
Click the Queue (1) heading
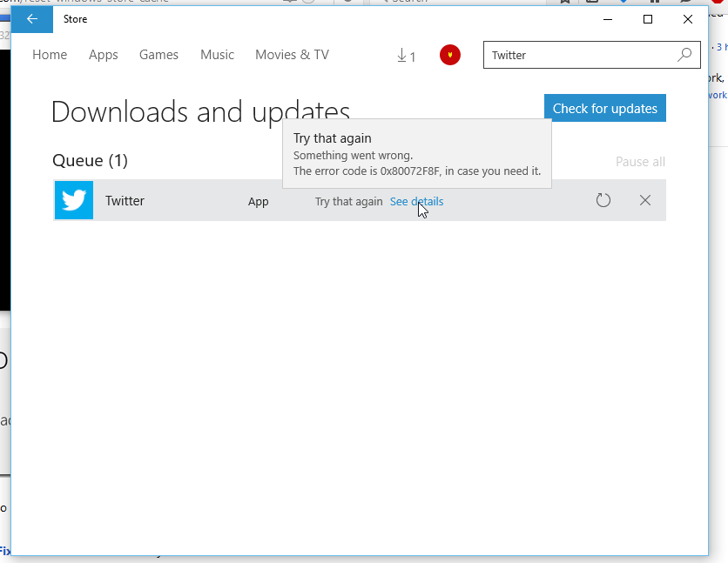[x=90, y=160]
